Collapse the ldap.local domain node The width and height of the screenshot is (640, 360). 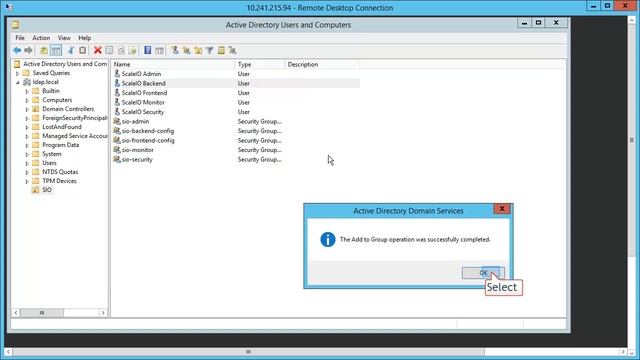pos(18,82)
